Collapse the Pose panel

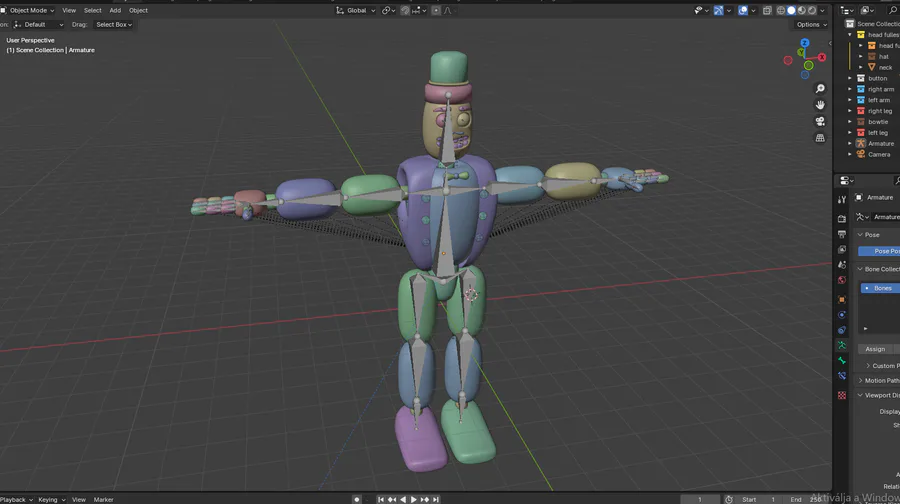coord(860,235)
